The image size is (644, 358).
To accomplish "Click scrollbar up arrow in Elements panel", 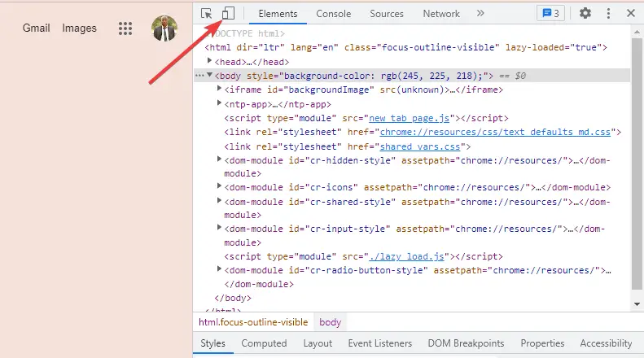I will (637, 32).
